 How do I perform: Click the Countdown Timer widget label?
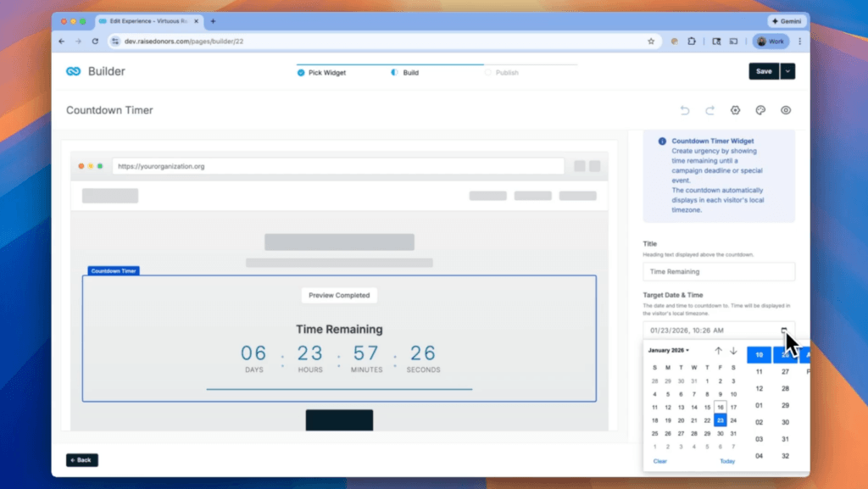[114, 270]
